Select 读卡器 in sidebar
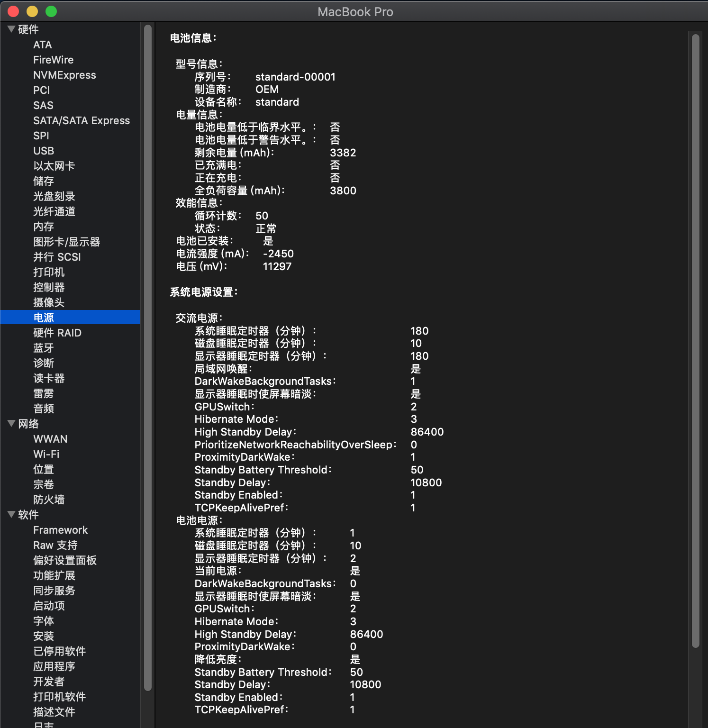Screen dimensions: 708x728 [49, 378]
